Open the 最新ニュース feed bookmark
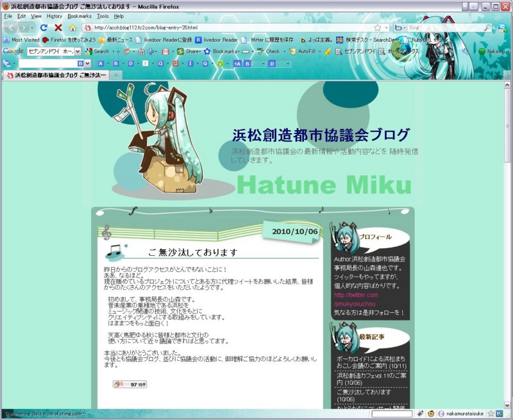The image size is (513, 420). [x=115, y=40]
